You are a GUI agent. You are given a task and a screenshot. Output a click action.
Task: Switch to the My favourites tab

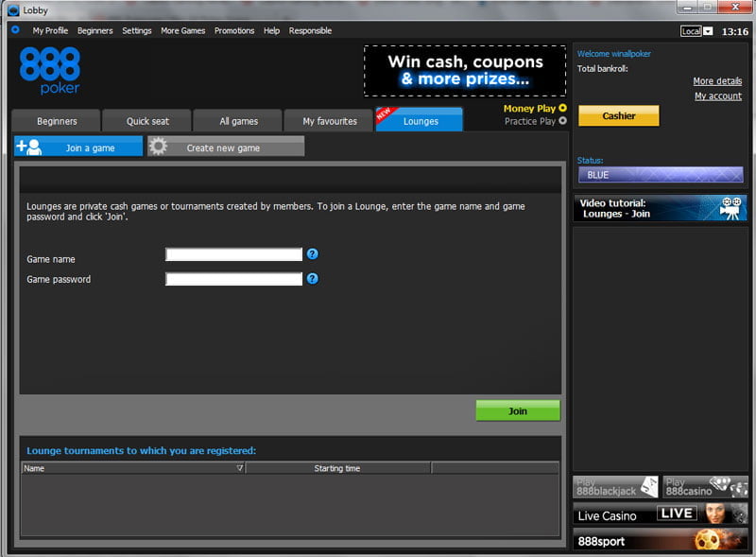point(329,121)
